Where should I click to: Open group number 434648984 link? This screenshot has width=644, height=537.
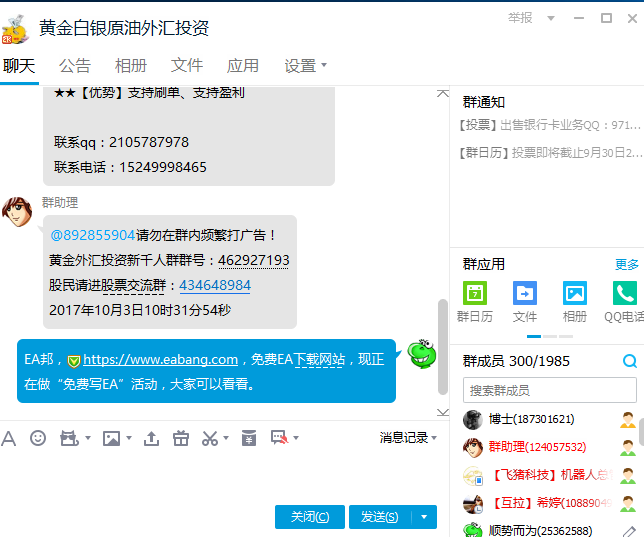tap(215, 286)
